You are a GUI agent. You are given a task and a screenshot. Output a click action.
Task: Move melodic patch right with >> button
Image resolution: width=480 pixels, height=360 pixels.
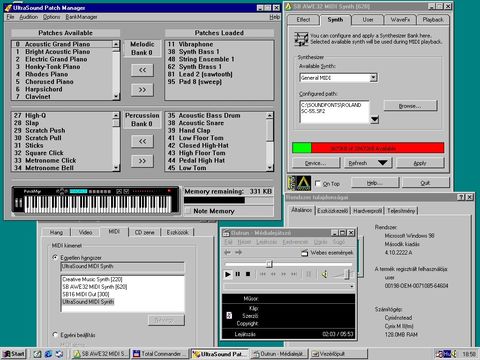pyautogui.click(x=142, y=90)
